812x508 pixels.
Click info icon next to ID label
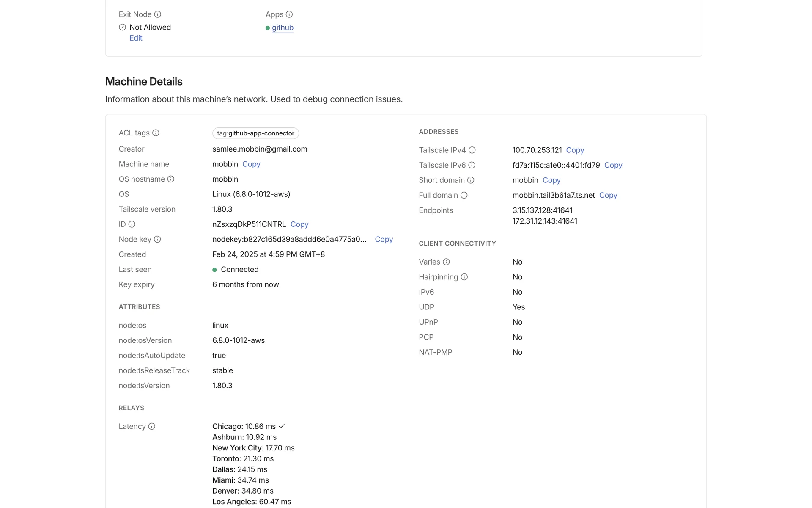coord(132,224)
